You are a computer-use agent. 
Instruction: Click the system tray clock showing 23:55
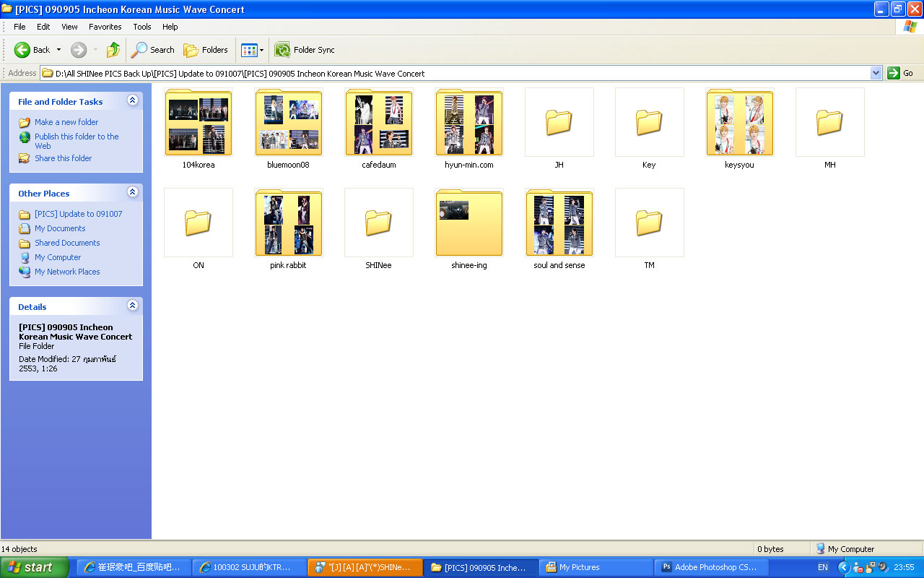(905, 567)
